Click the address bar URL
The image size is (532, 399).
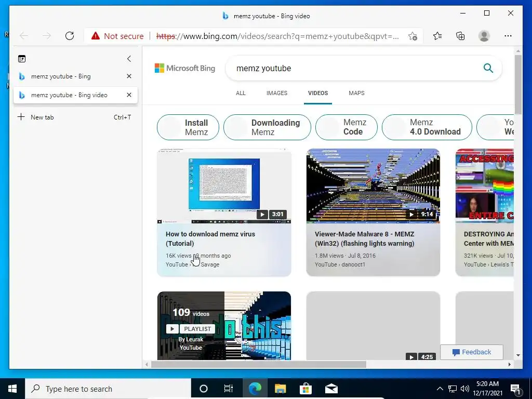click(277, 36)
